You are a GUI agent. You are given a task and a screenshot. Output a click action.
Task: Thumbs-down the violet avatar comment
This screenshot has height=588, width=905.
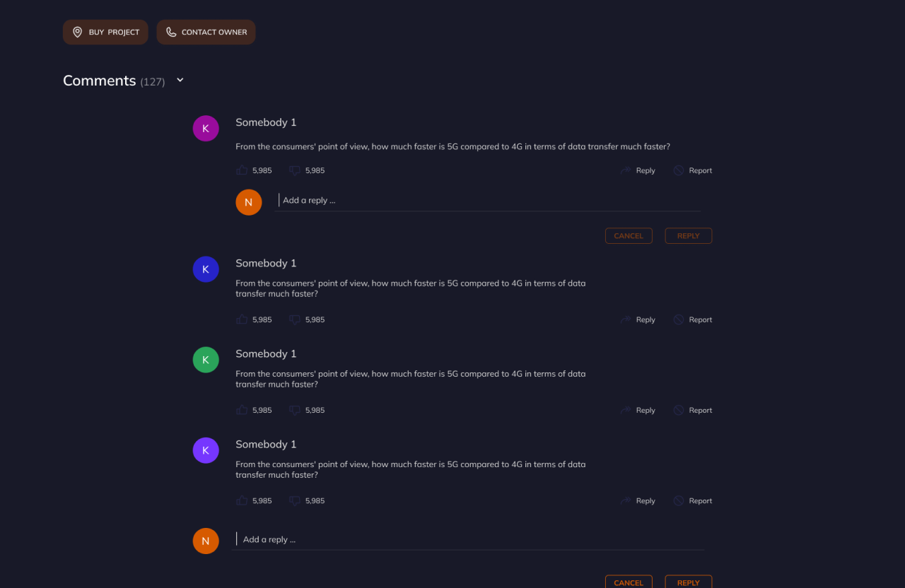coord(295,500)
